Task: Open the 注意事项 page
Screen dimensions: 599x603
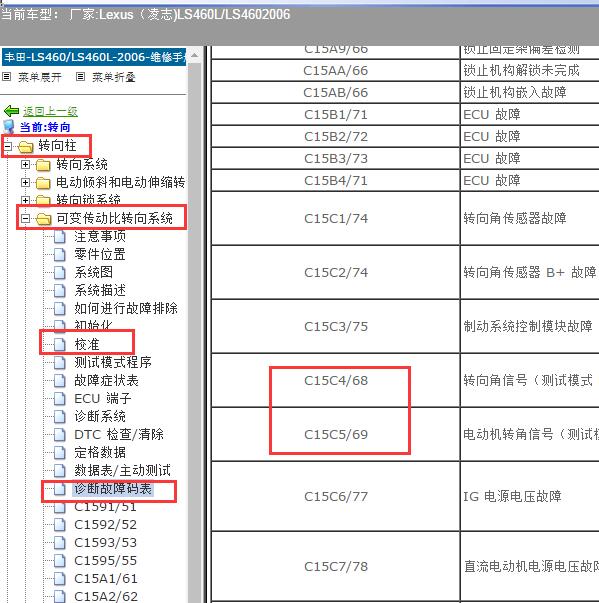Action: point(100,236)
